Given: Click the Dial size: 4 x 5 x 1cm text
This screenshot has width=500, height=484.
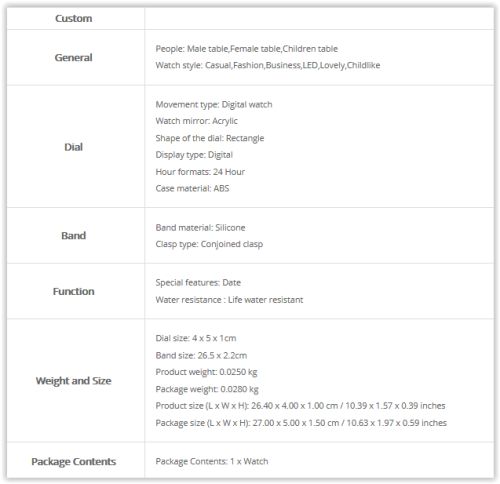Looking at the screenshot, I should (x=196, y=338).
